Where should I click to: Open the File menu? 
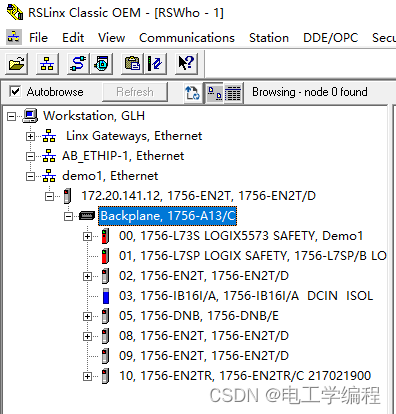38,37
